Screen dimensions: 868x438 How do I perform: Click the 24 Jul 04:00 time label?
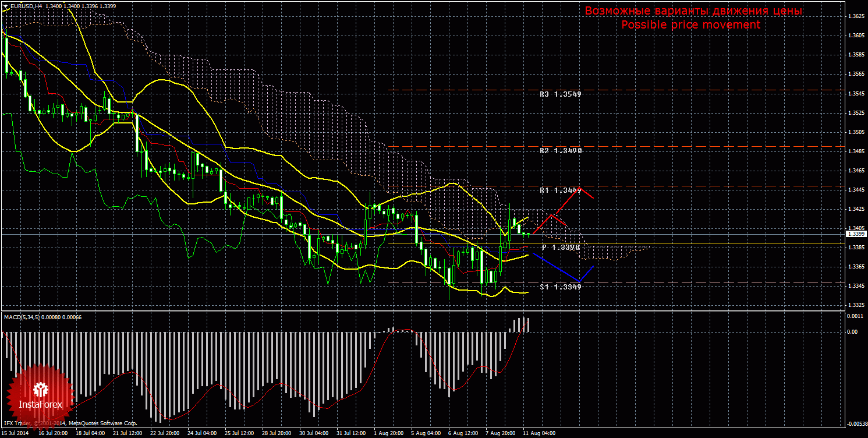203,433
